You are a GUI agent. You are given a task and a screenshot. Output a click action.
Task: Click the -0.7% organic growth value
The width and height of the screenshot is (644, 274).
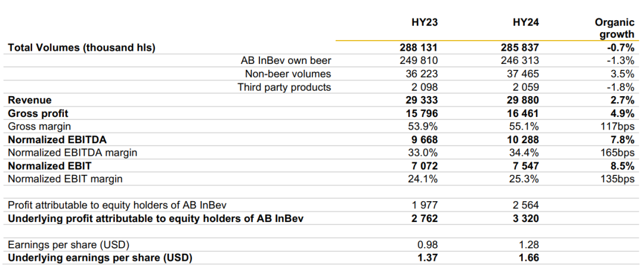click(620, 48)
